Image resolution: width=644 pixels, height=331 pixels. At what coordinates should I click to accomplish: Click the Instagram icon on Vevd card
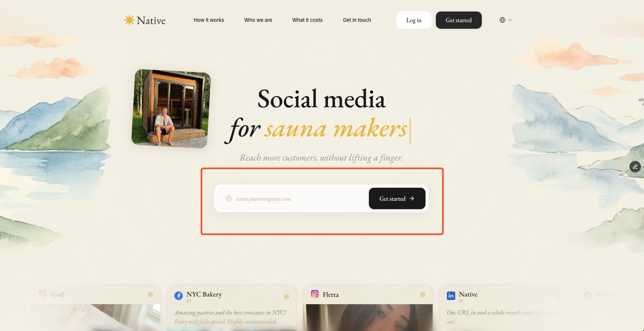point(42,294)
